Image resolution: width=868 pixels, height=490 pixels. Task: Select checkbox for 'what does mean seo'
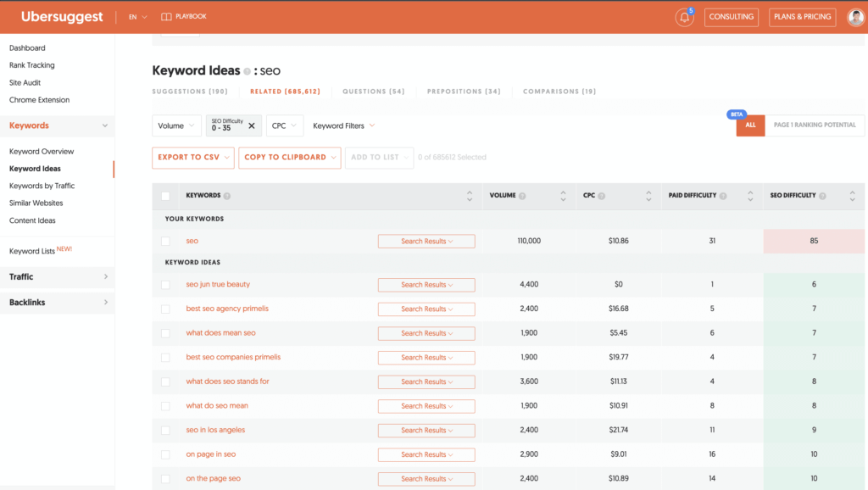tap(165, 333)
